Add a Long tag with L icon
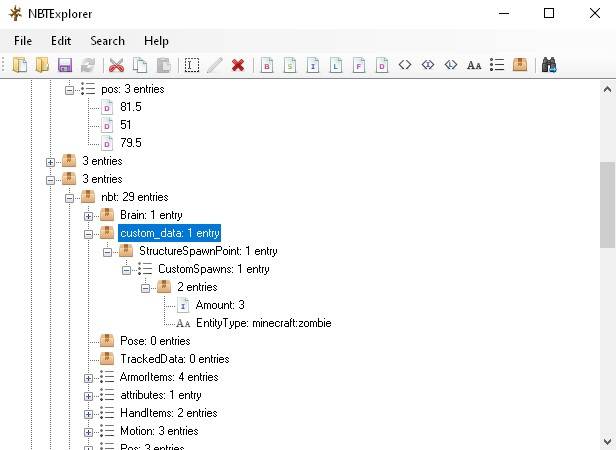616x450 pixels. tap(336, 65)
